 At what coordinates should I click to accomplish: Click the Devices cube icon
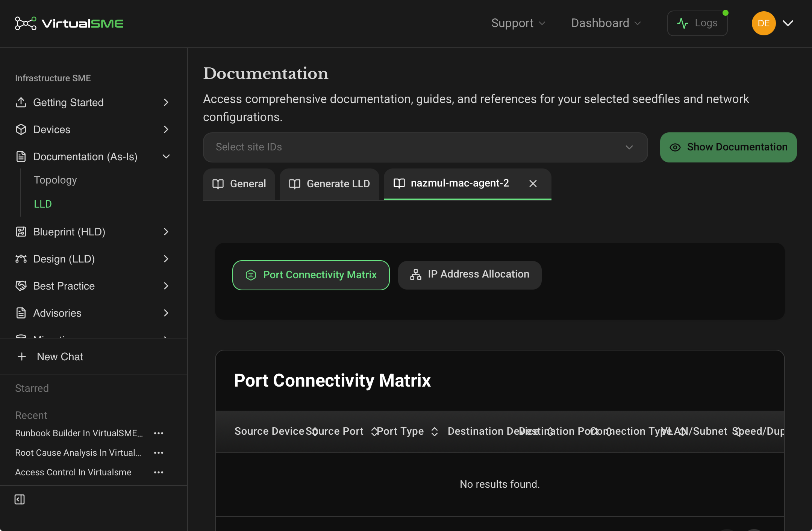tap(21, 129)
